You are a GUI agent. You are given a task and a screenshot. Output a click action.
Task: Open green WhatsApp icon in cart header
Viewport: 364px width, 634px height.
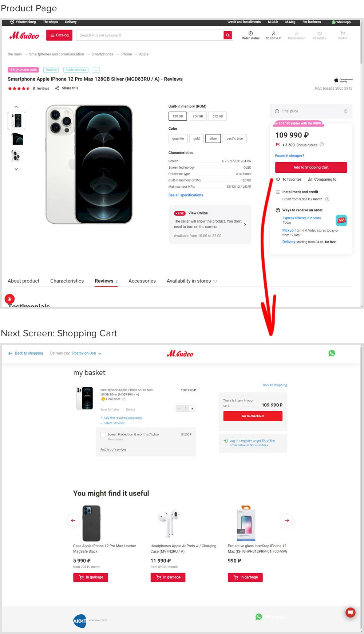click(x=332, y=353)
